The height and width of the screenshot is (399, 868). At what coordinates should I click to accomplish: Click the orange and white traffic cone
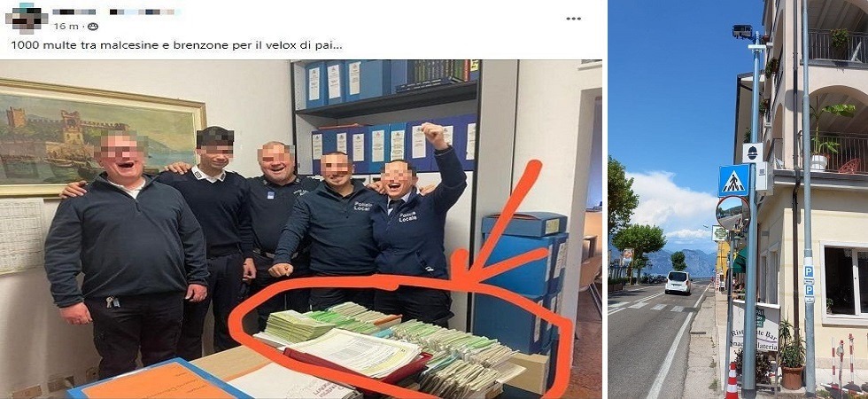point(732,381)
